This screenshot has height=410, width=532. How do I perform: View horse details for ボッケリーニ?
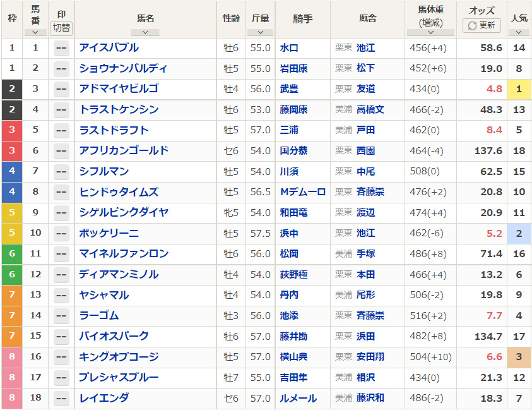[x=109, y=233]
